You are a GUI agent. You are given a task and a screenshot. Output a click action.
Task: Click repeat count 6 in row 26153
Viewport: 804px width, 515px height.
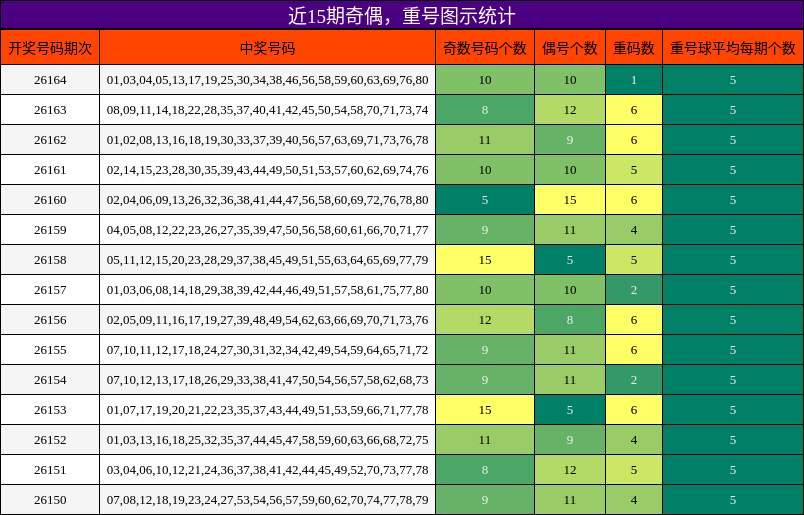tap(634, 410)
